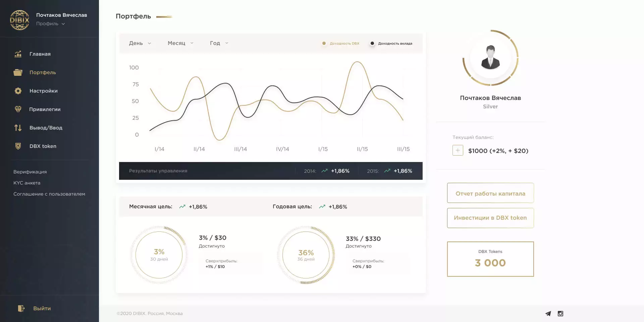This screenshot has width=644, height=322.
Task: Click the 3% / $30 achieved value
Action: coord(213,238)
